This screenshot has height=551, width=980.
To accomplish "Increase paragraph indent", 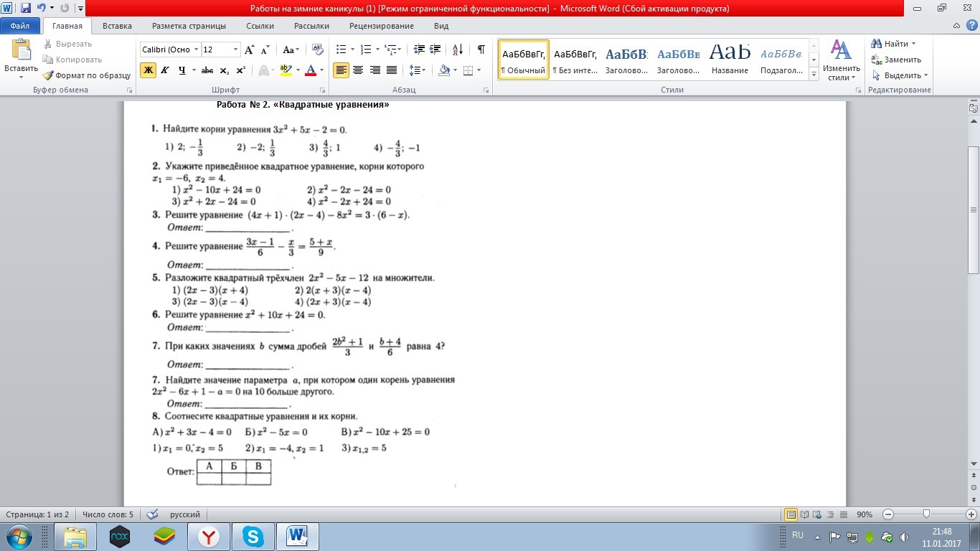I will point(435,50).
